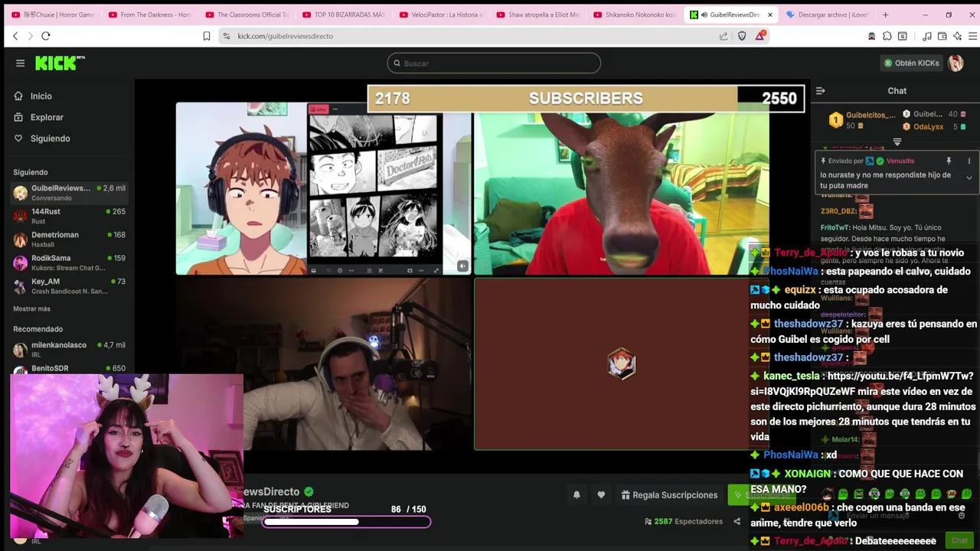Screen dimensions: 980x551
Task: Click the Obtén KICKs button
Action: [x=911, y=63]
